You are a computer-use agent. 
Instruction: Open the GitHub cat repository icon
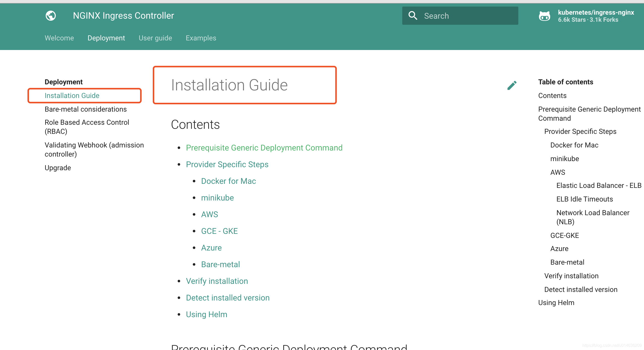pyautogui.click(x=544, y=16)
